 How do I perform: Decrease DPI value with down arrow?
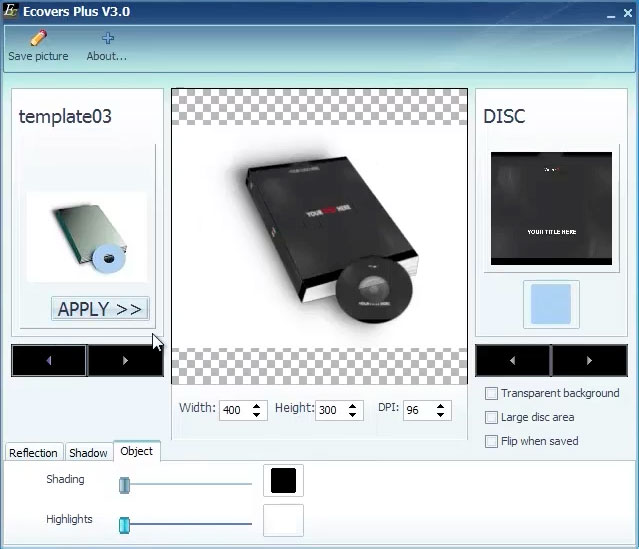(x=441, y=414)
